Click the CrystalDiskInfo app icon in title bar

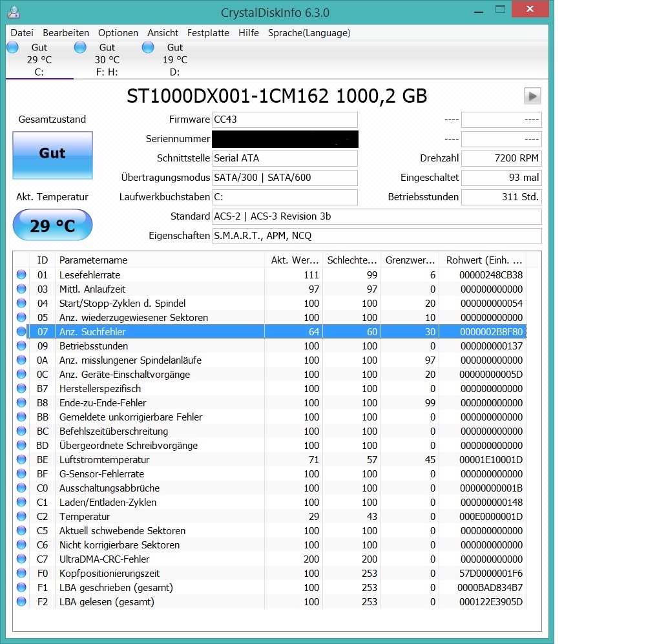[x=14, y=12]
